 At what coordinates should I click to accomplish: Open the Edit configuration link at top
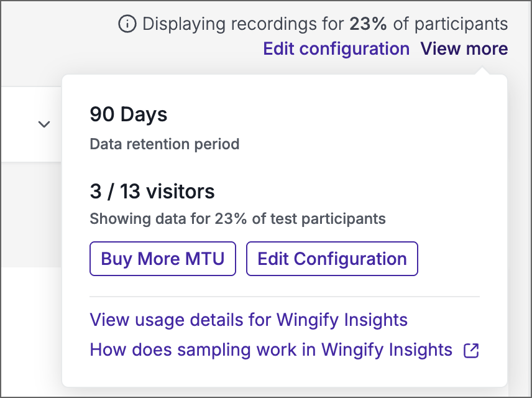(336, 49)
